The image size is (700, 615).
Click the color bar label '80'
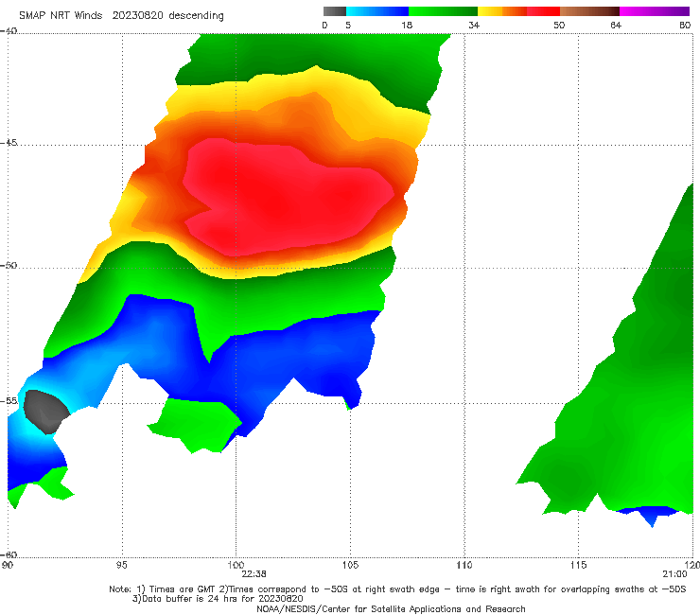tap(685, 25)
